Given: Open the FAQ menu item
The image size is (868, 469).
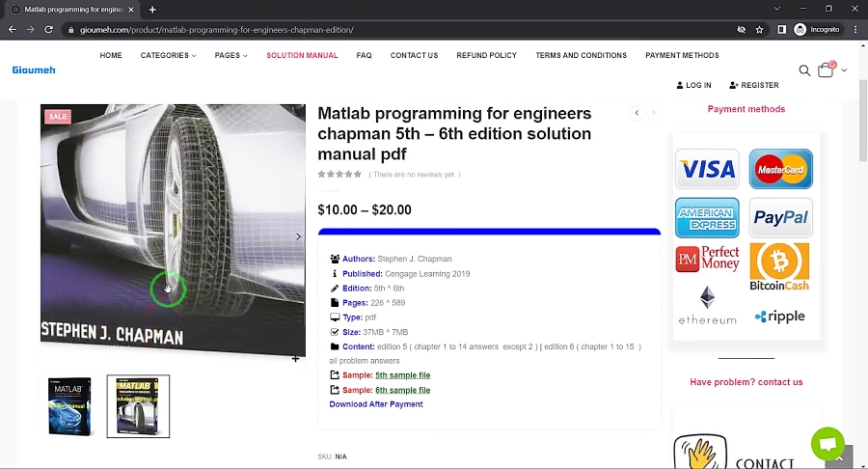Looking at the screenshot, I should point(364,55).
